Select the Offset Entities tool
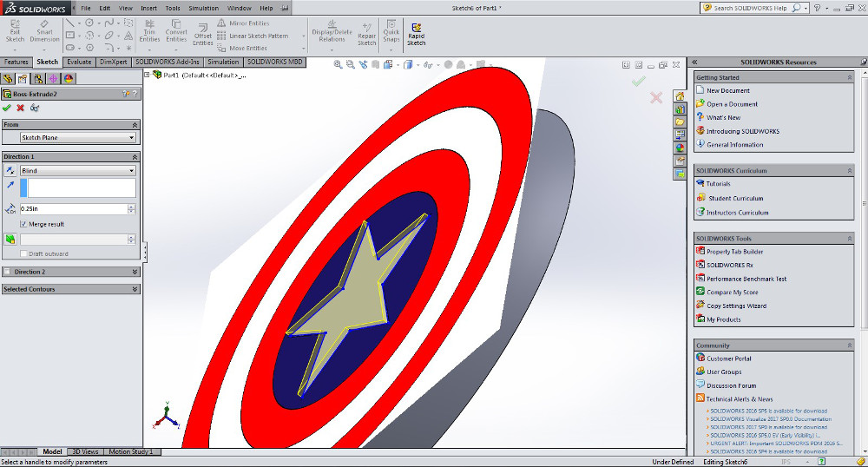Screen dimensions: 868x467 (202, 35)
